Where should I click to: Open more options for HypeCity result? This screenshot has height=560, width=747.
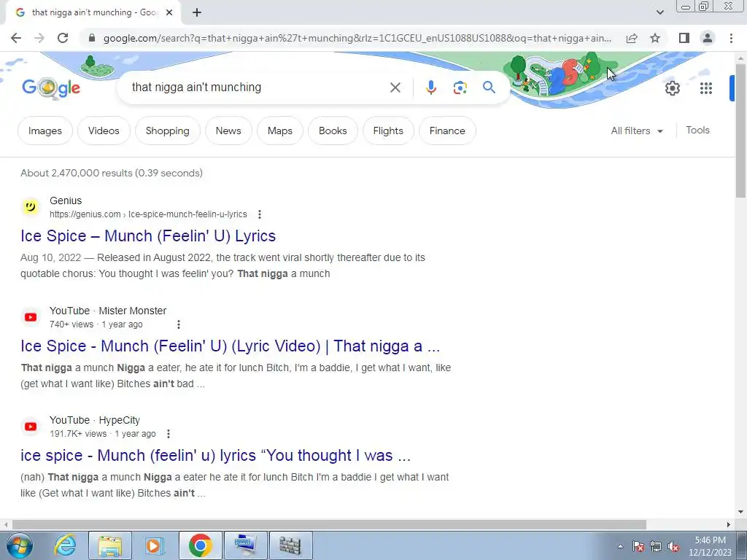(x=169, y=434)
